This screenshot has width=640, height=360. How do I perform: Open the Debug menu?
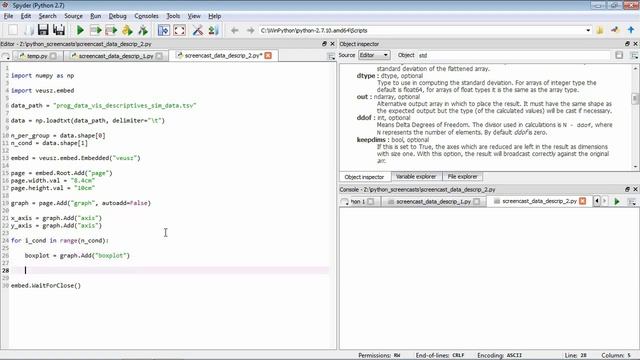(118, 16)
